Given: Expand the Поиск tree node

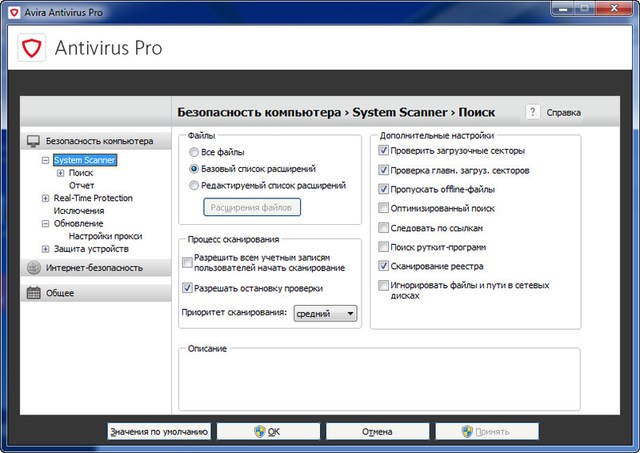Looking at the screenshot, I should [60, 173].
